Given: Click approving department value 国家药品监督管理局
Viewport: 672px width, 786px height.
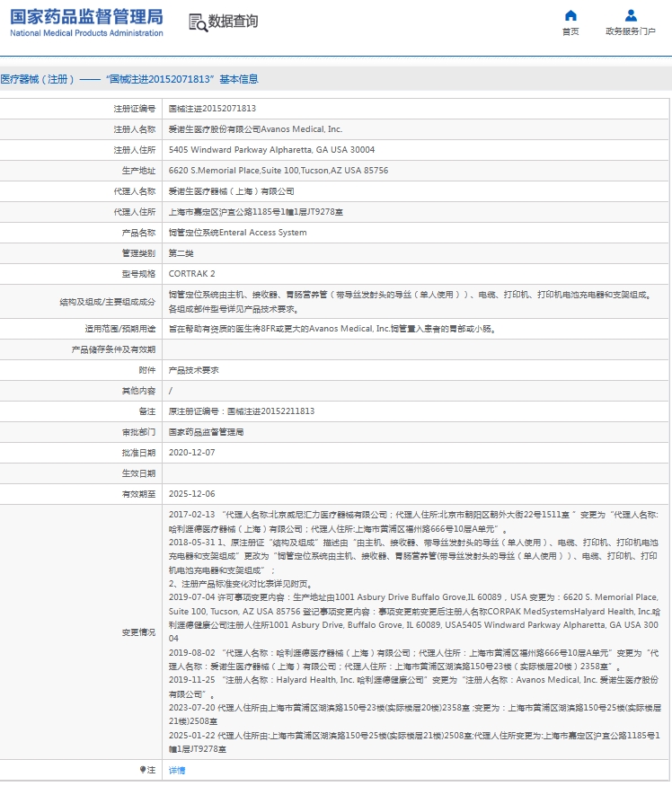Looking at the screenshot, I should point(206,432).
